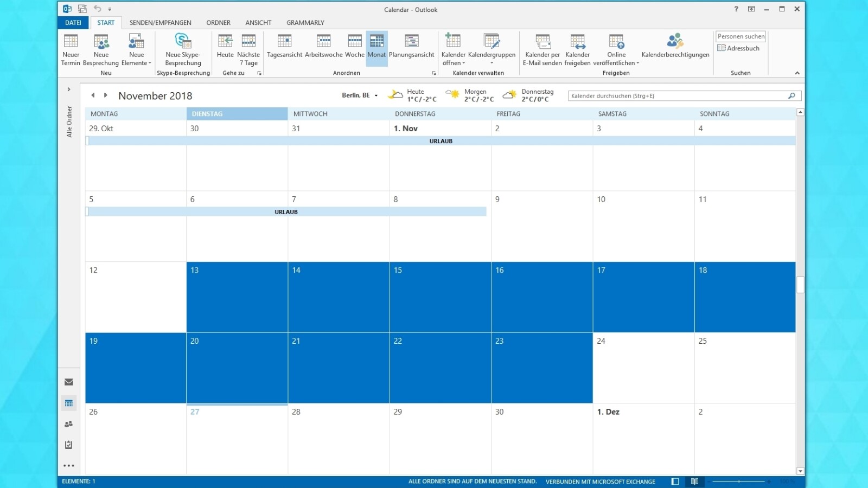This screenshot has width=868, height=488.
Task: Open the Gehe zu dialog launcher
Action: (x=259, y=73)
